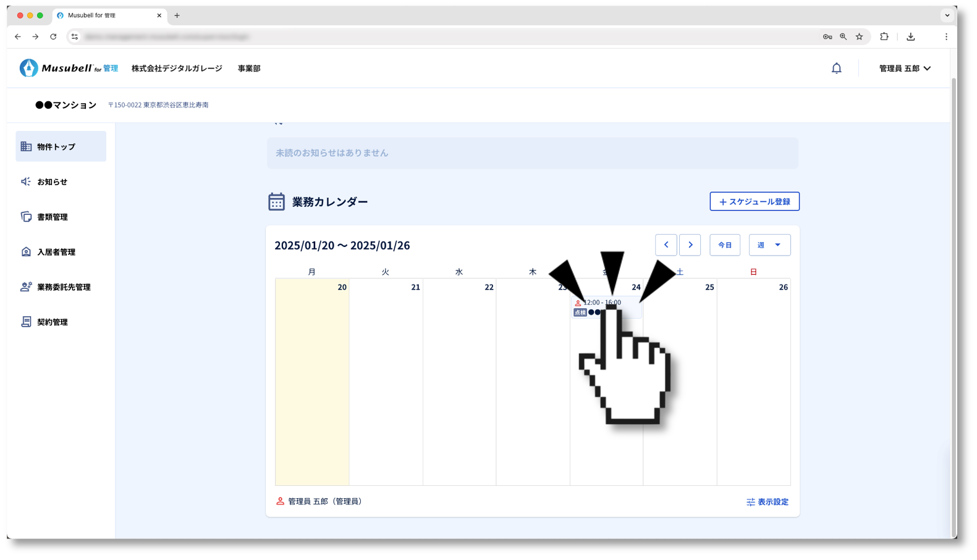Select 書類管理 in the sidebar

(x=52, y=217)
